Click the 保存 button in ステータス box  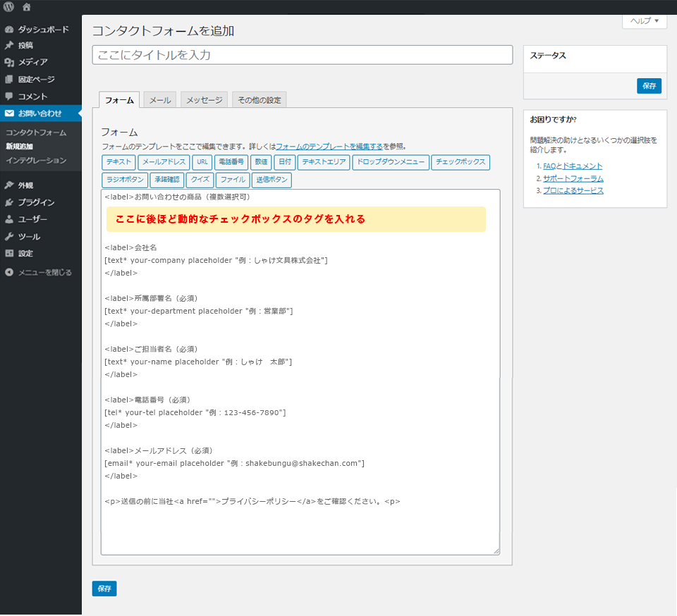coord(649,86)
